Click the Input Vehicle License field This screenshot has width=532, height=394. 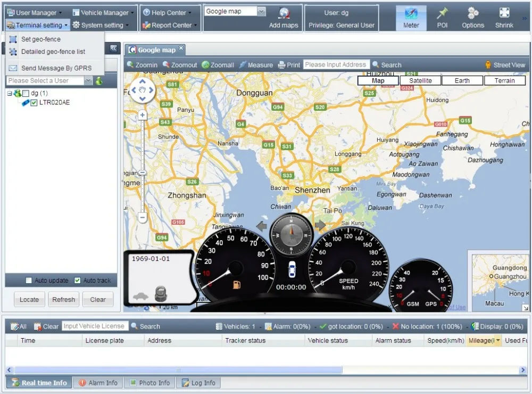point(94,326)
